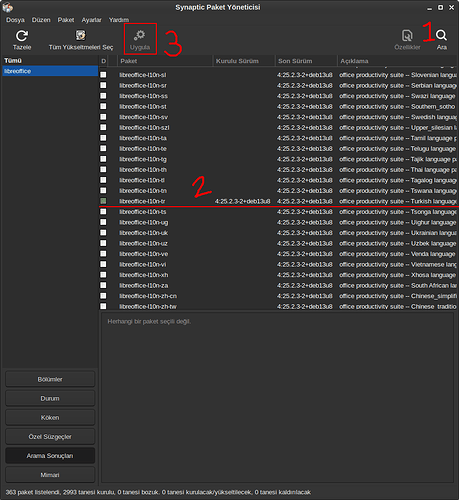
Task: Click Tüm Yükseltmeleri Seç toolbar icon
Action: pos(81,35)
